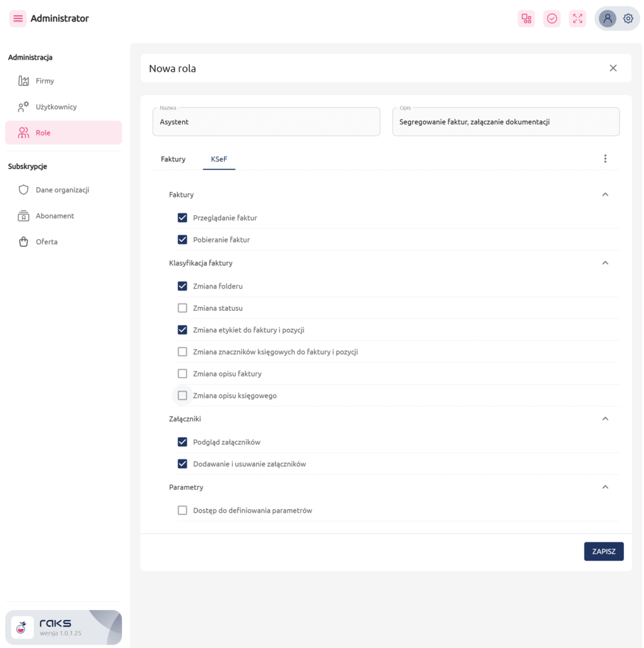This screenshot has height=648, width=644.
Task: Collapse the Parametry section
Action: coord(605,487)
